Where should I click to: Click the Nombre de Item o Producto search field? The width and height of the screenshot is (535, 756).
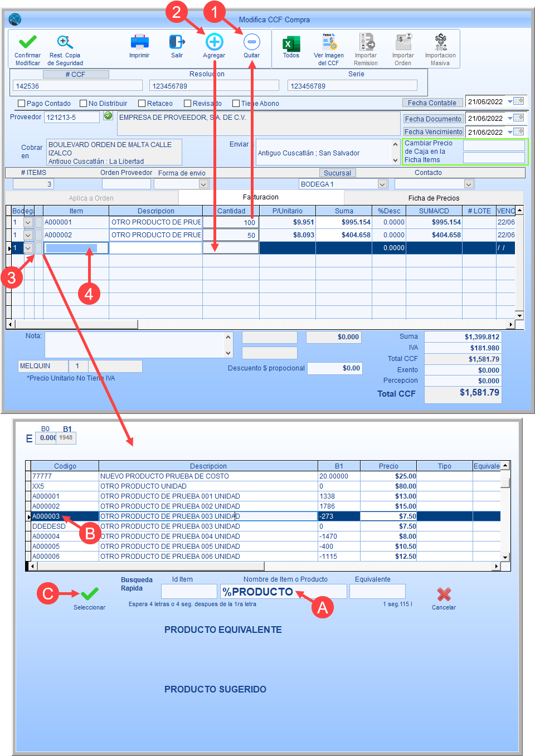pyautogui.click(x=284, y=592)
